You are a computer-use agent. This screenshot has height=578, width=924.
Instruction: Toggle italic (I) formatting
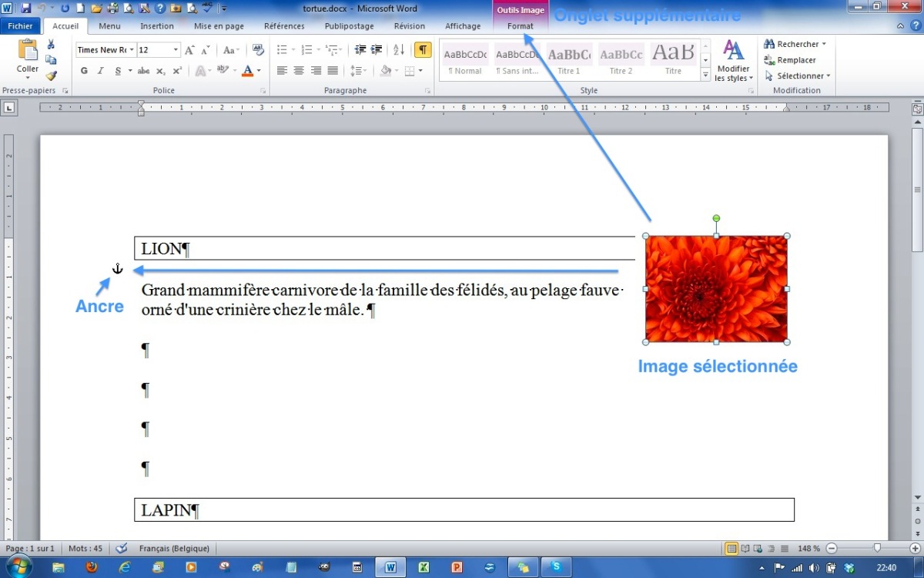100,71
